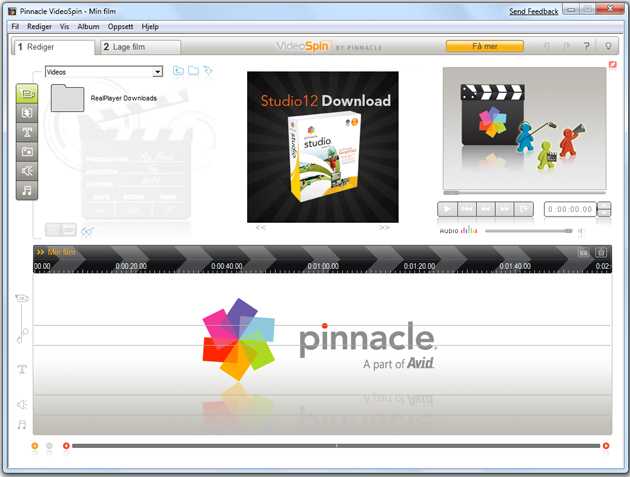Click the Få mer button
The height and width of the screenshot is (477, 630).
(485, 46)
